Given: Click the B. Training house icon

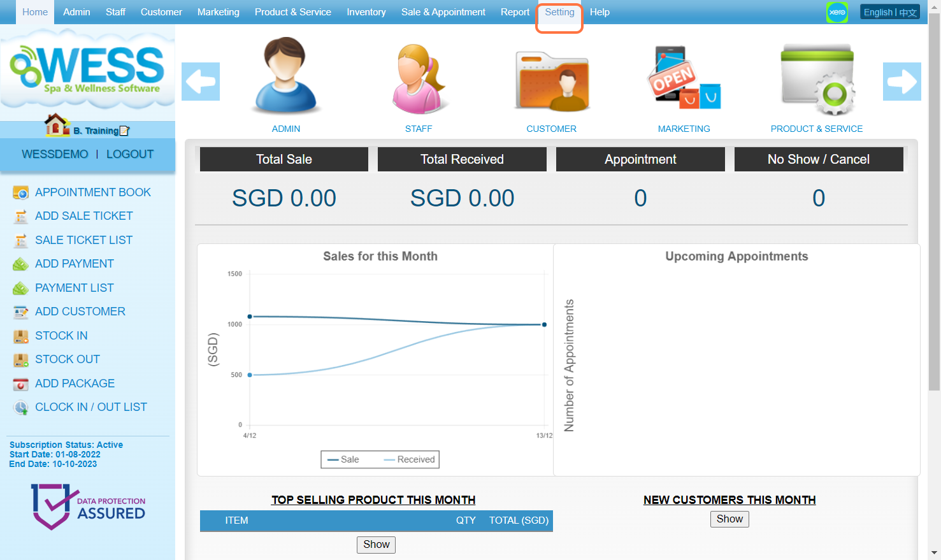Looking at the screenshot, I should pyautogui.click(x=57, y=125).
